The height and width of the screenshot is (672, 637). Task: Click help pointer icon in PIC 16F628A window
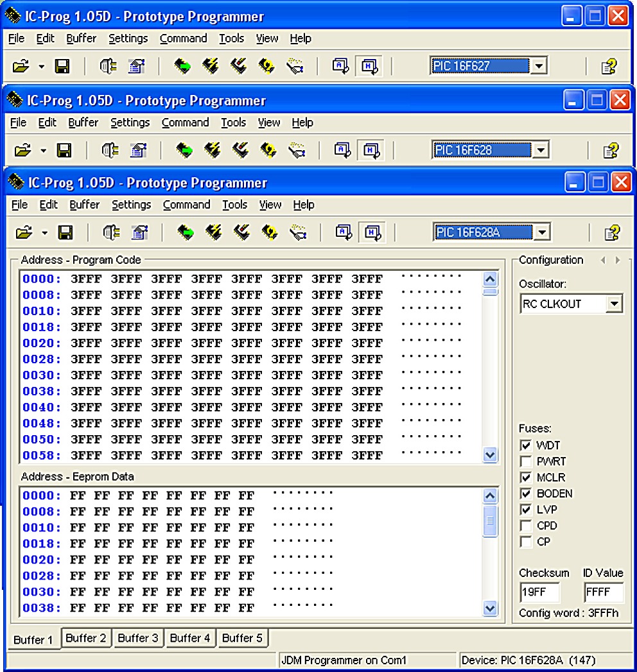[612, 233]
